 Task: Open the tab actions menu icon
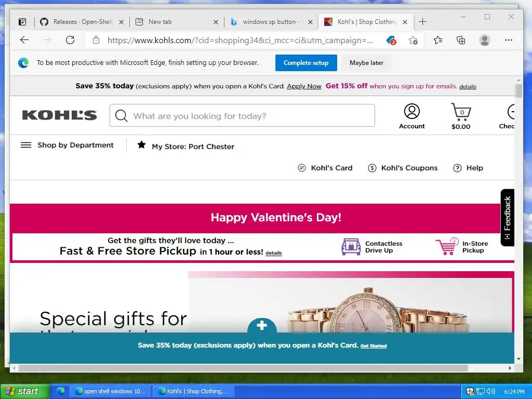[x=22, y=22]
